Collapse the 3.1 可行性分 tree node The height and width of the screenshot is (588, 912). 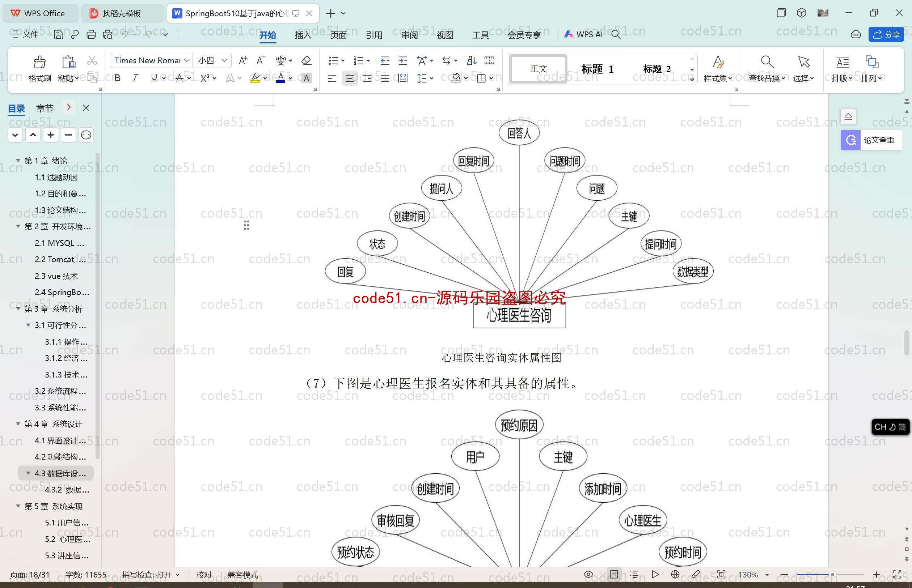click(x=28, y=325)
